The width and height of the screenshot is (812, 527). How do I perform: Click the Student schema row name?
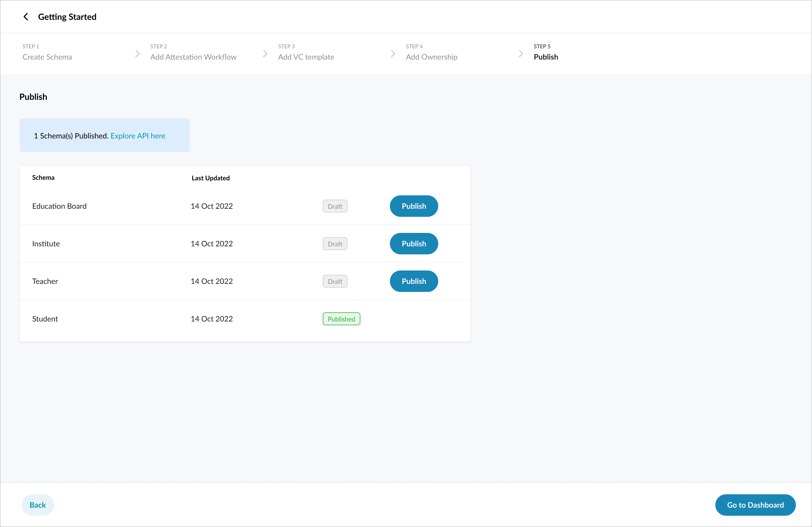click(45, 319)
